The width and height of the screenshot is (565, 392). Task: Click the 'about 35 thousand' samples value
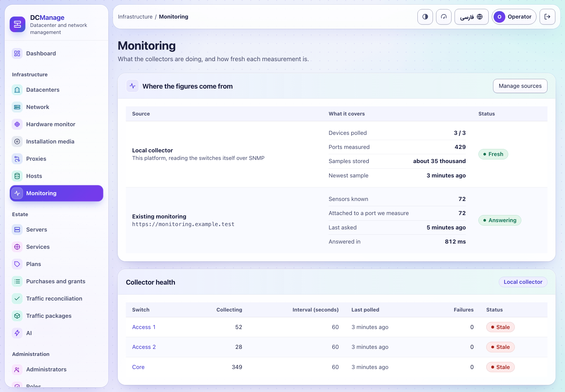pos(439,161)
